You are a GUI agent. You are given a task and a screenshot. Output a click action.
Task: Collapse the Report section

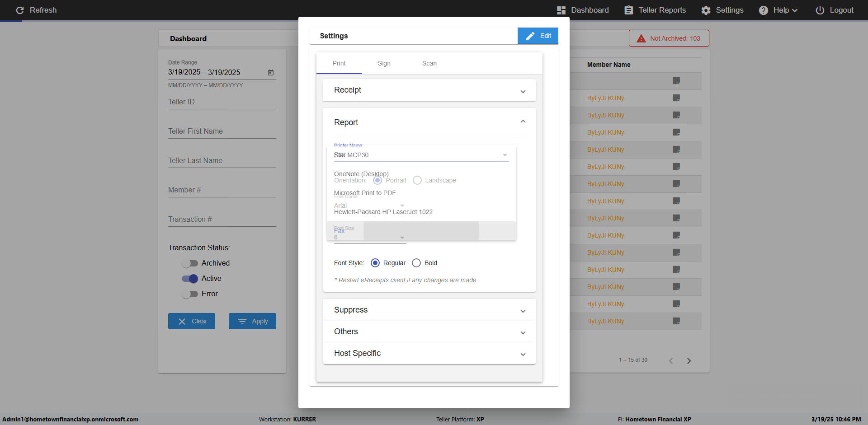tap(429, 122)
